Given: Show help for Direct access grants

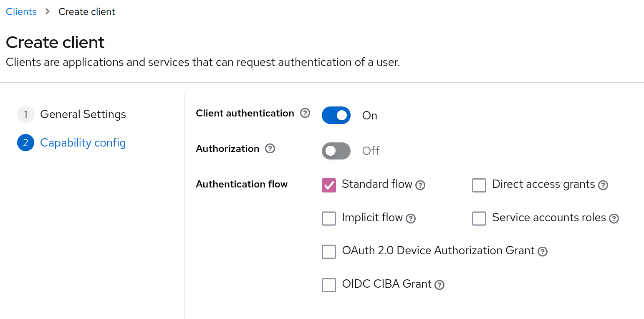Looking at the screenshot, I should pos(603,185).
